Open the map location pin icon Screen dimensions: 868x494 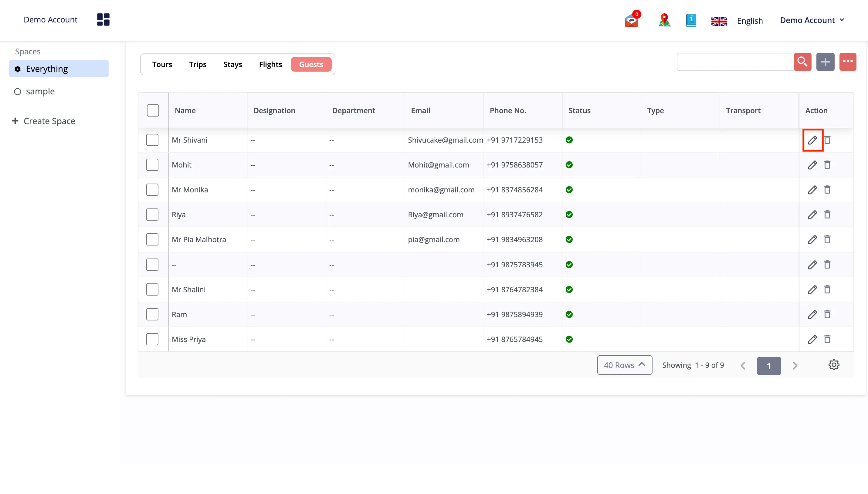[664, 20]
